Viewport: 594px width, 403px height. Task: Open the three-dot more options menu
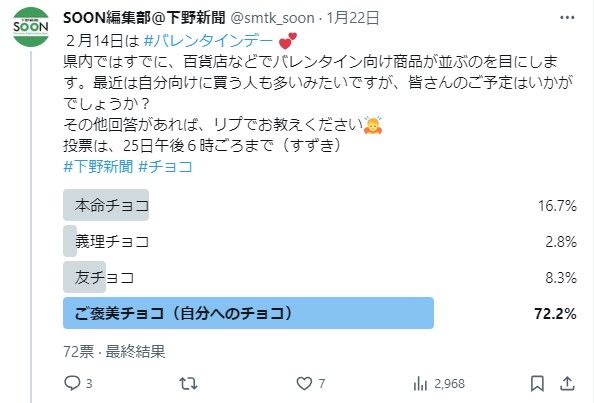coord(567,17)
